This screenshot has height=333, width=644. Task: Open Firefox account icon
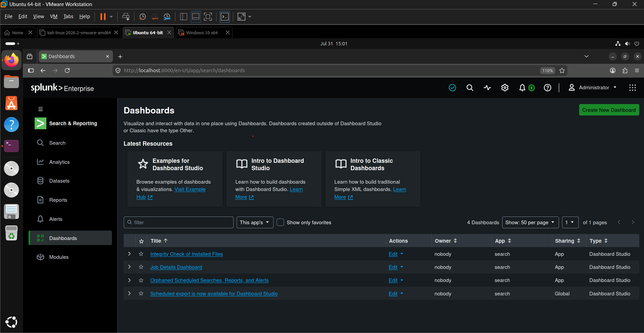[x=613, y=70]
